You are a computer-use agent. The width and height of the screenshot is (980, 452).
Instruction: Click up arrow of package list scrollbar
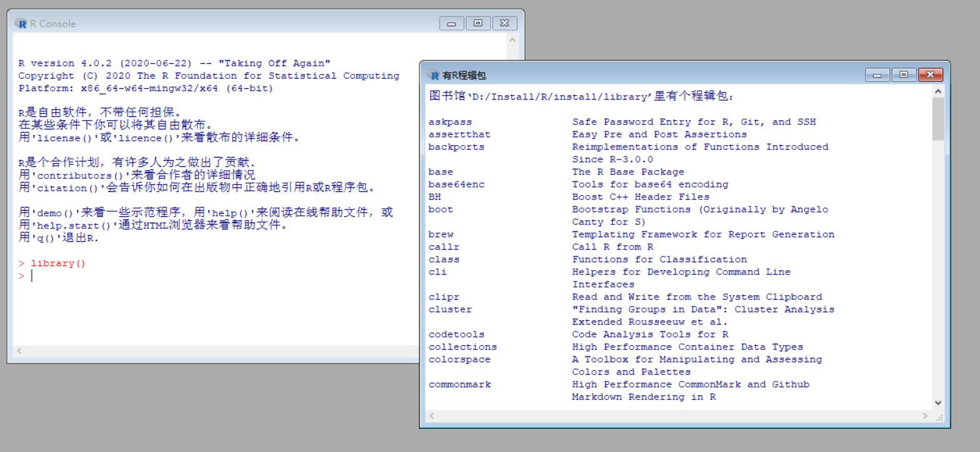point(938,92)
